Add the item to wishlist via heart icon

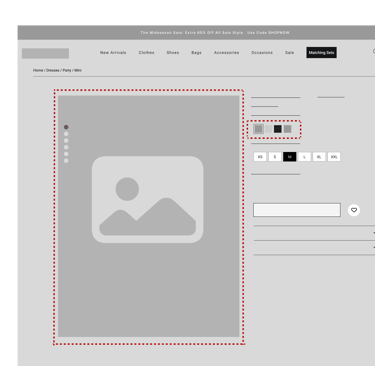pyautogui.click(x=354, y=210)
